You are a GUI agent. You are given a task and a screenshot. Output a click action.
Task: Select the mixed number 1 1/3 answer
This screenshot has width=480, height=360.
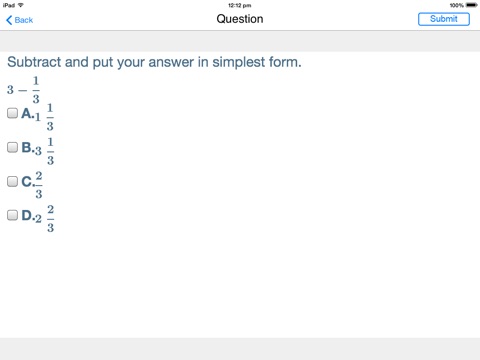45,117
